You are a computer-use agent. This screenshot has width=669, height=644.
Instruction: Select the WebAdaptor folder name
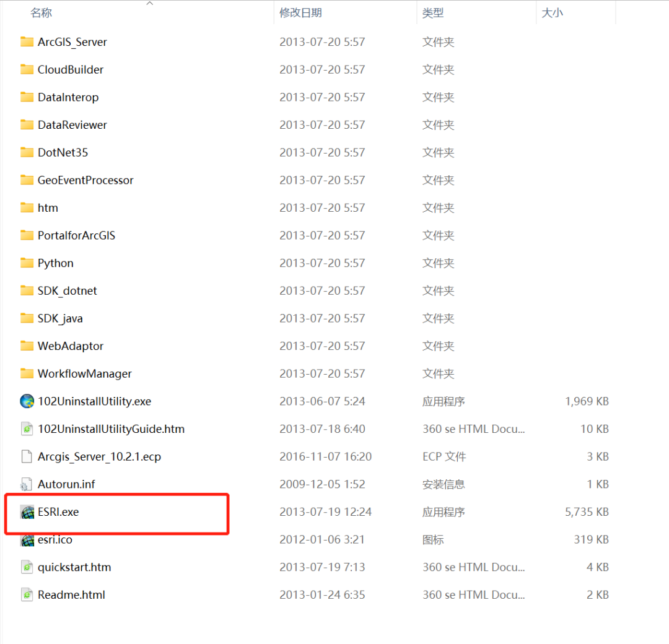coord(71,346)
